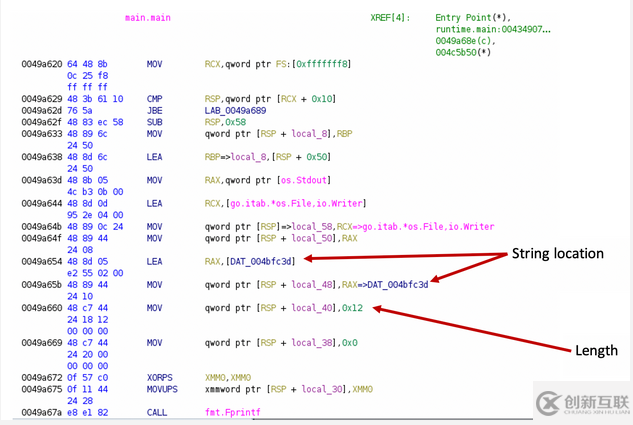Select address 0049a63d

[x=42, y=180]
